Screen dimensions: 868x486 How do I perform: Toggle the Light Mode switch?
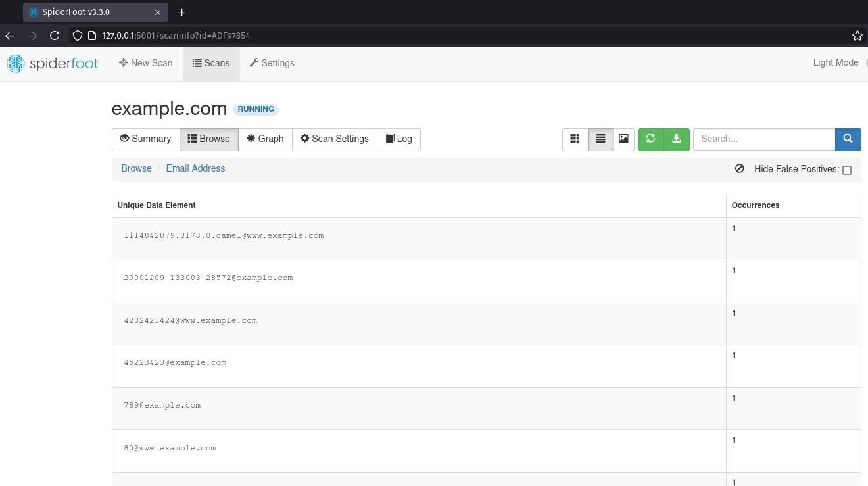pos(864,63)
